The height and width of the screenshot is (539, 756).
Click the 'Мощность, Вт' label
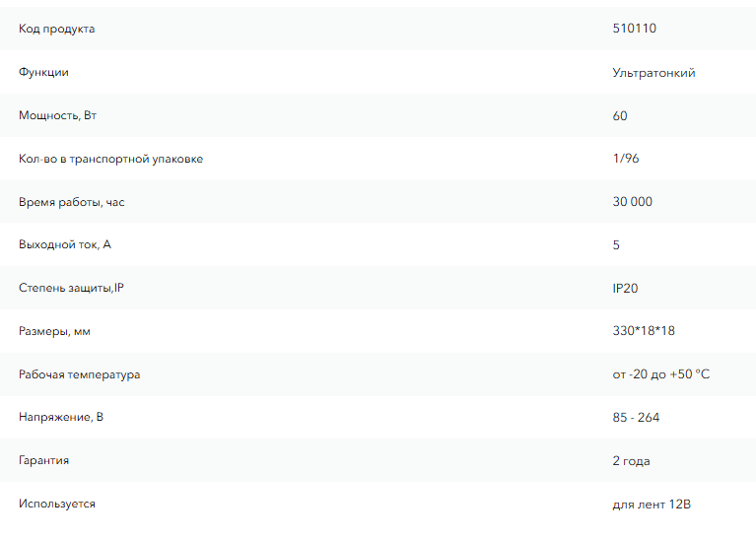coord(57,115)
